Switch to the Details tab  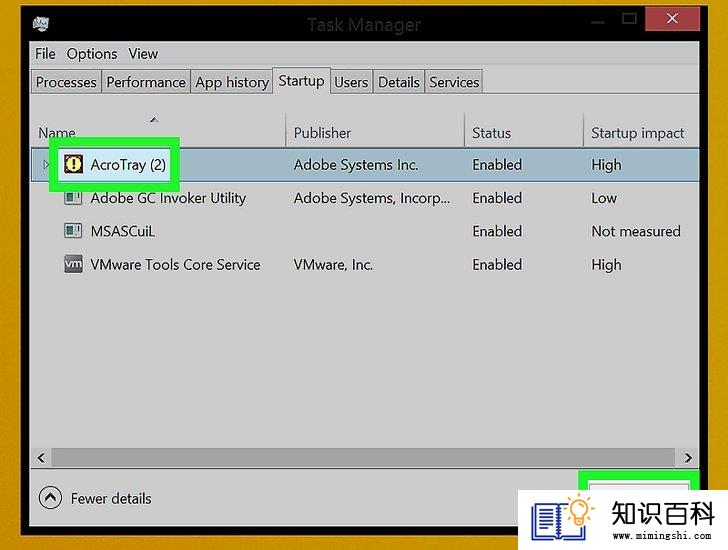(399, 82)
